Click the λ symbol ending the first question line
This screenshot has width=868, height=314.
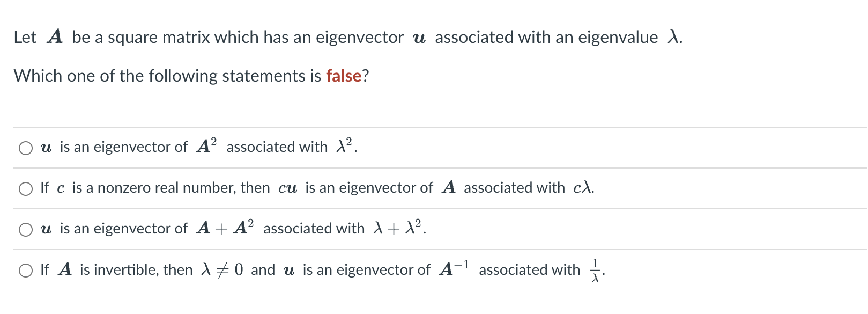(x=673, y=37)
